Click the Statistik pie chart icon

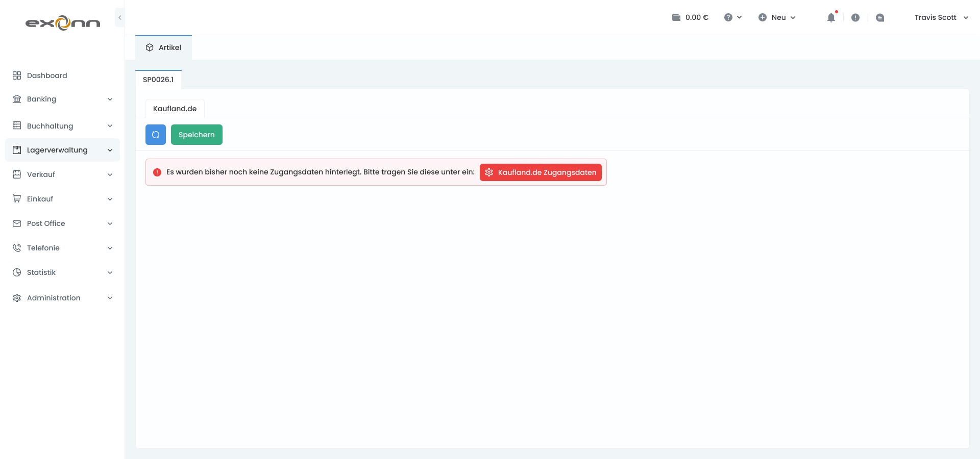pos(17,272)
